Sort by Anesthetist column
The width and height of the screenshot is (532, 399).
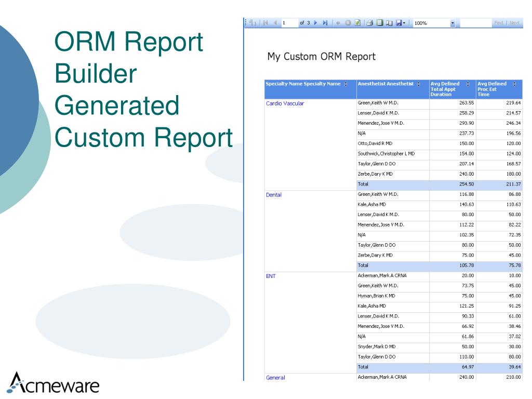[418, 84]
